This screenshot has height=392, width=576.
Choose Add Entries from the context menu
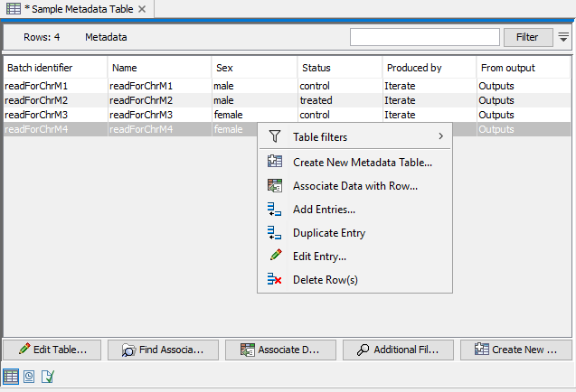coord(324,210)
